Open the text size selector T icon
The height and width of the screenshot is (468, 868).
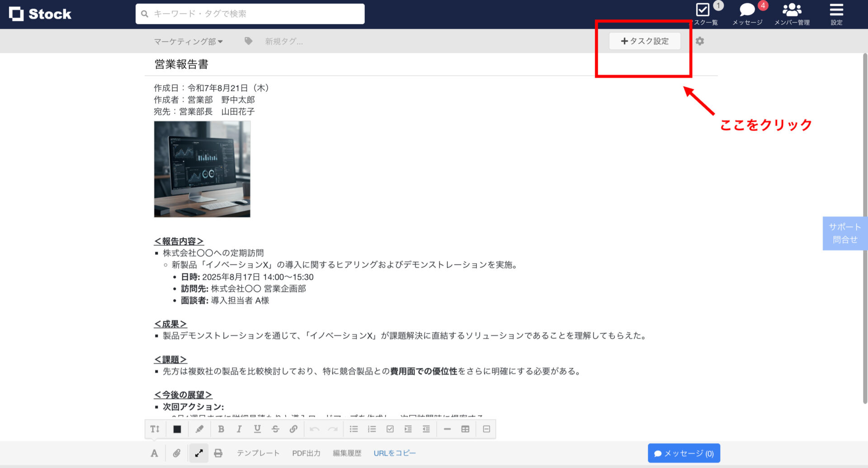click(155, 429)
